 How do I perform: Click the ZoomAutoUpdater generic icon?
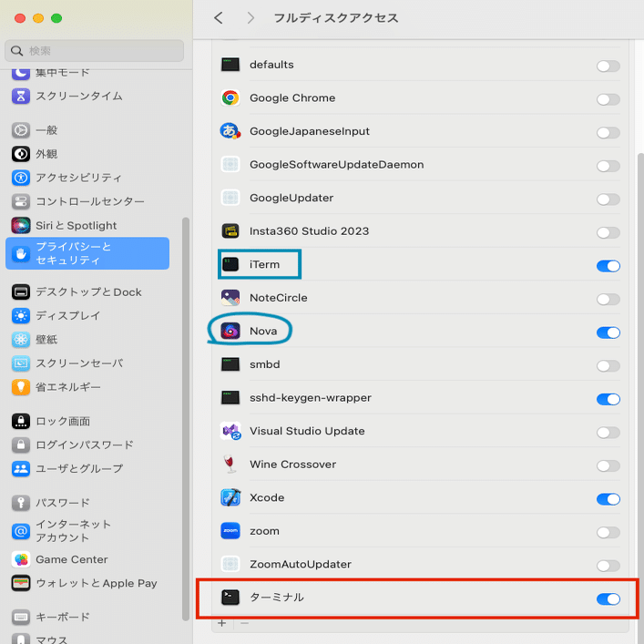230,565
